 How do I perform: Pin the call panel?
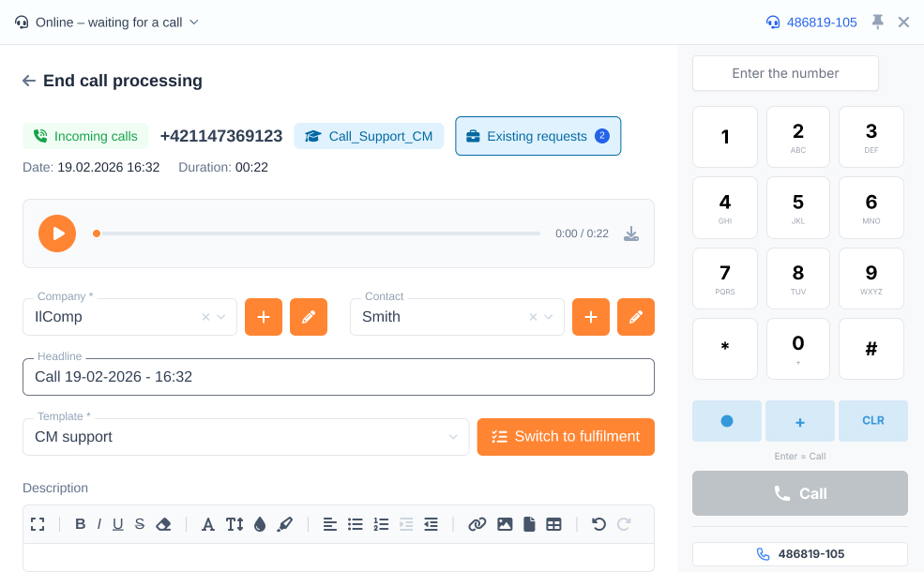pos(877,22)
